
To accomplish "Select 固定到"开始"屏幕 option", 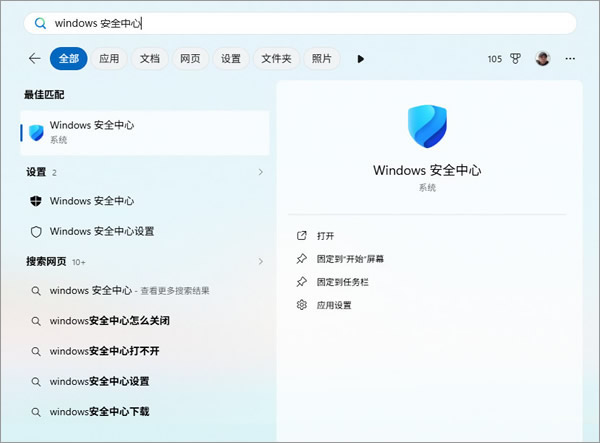I will click(350, 259).
